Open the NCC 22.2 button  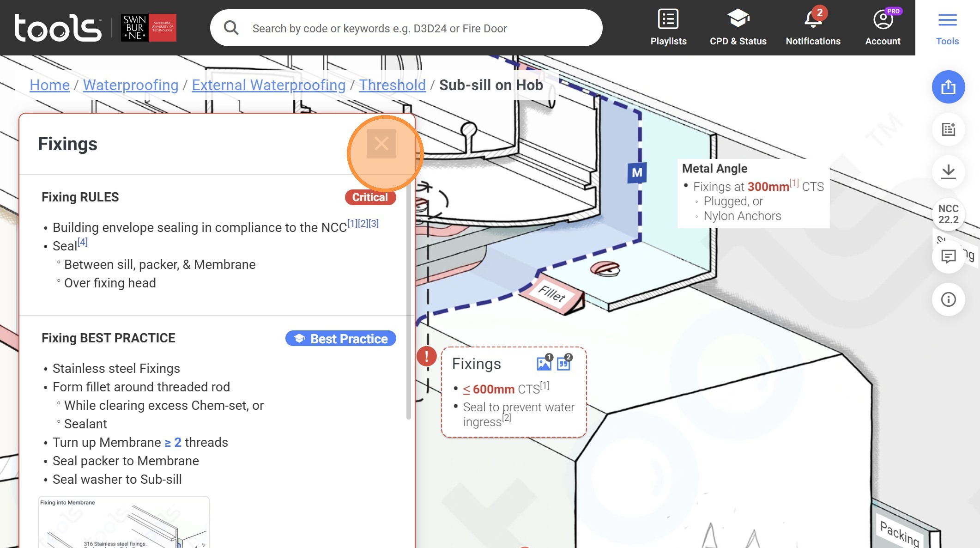(x=948, y=214)
